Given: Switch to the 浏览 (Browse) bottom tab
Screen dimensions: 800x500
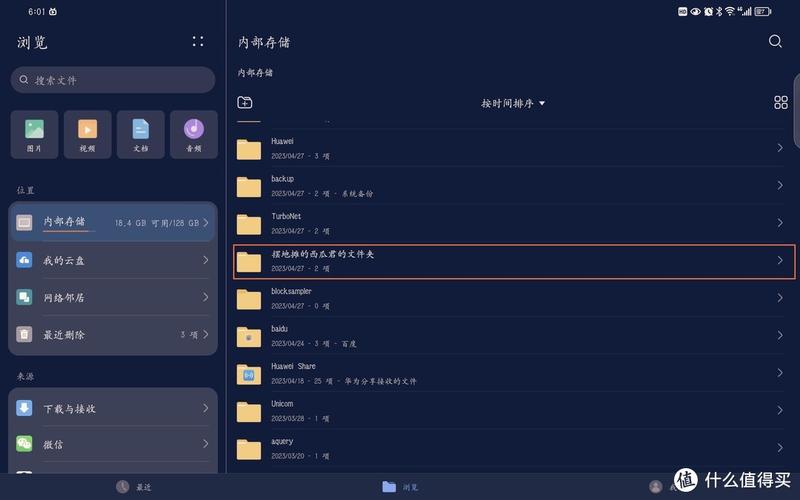Looking at the screenshot, I should click(x=400, y=487).
